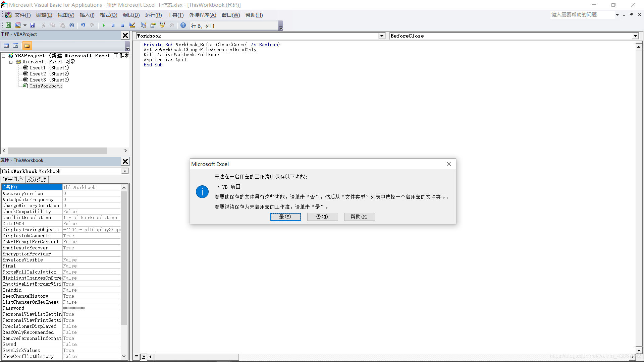Click the Undo arrow icon
Screen dimensions: 644x362
[83, 25]
